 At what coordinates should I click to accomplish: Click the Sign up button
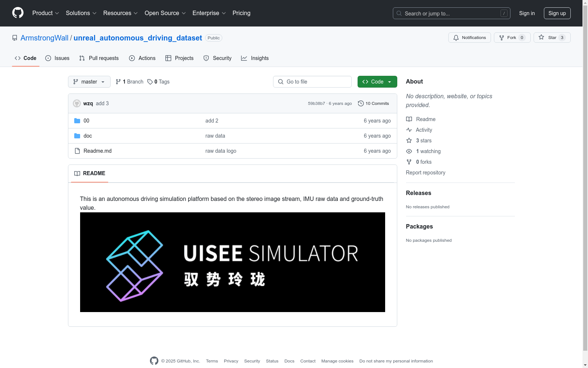557,13
